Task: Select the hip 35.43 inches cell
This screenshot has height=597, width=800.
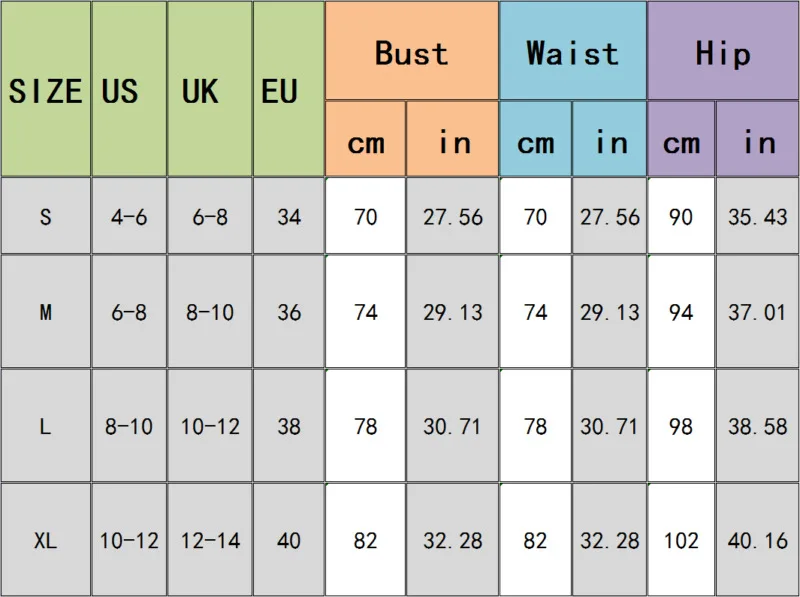Action: [757, 216]
